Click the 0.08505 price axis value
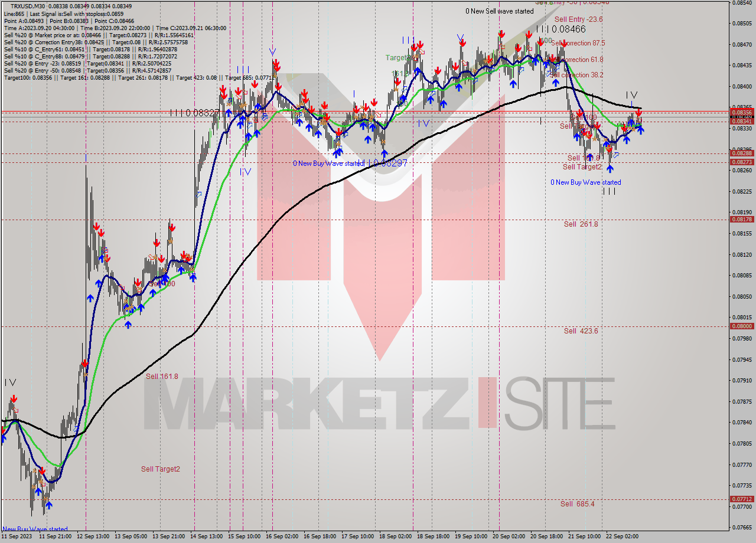The image size is (756, 543). coord(742,24)
